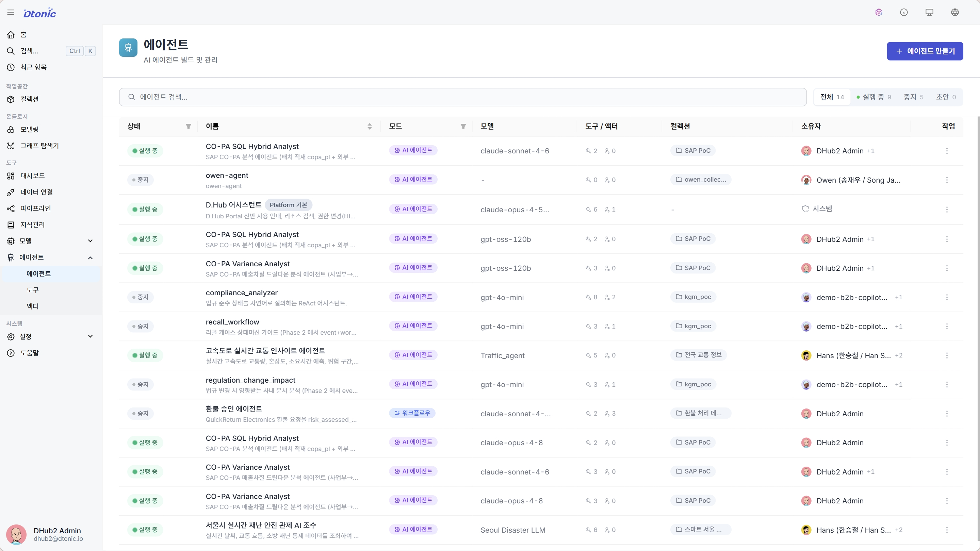Open the regulation_change_impact agent
The height and width of the screenshot is (551, 980).
point(250,380)
